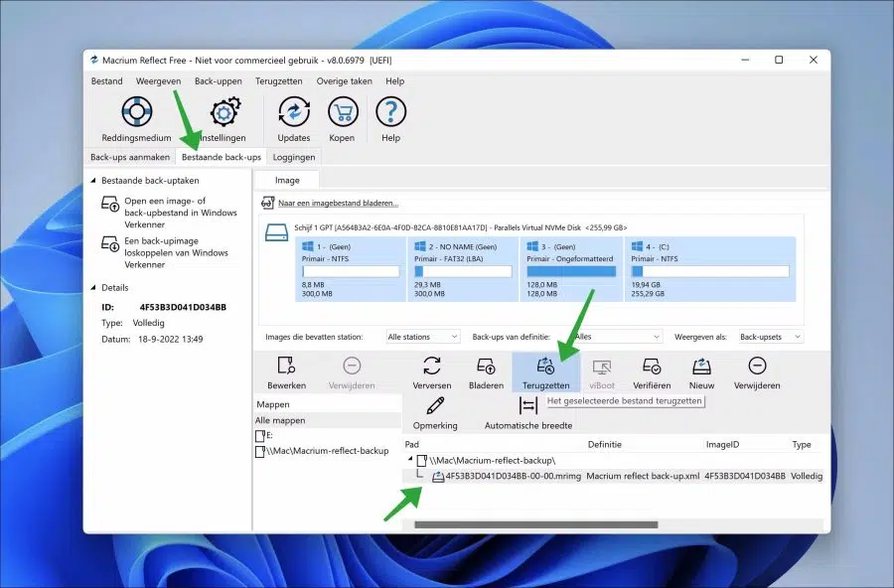This screenshot has height=588, width=894.
Task: Collapse the Details section
Action: point(93,287)
